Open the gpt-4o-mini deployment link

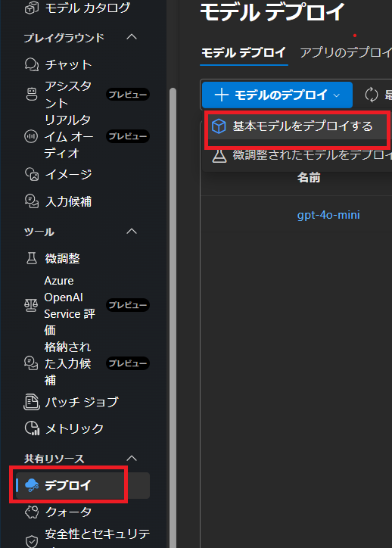tap(328, 215)
